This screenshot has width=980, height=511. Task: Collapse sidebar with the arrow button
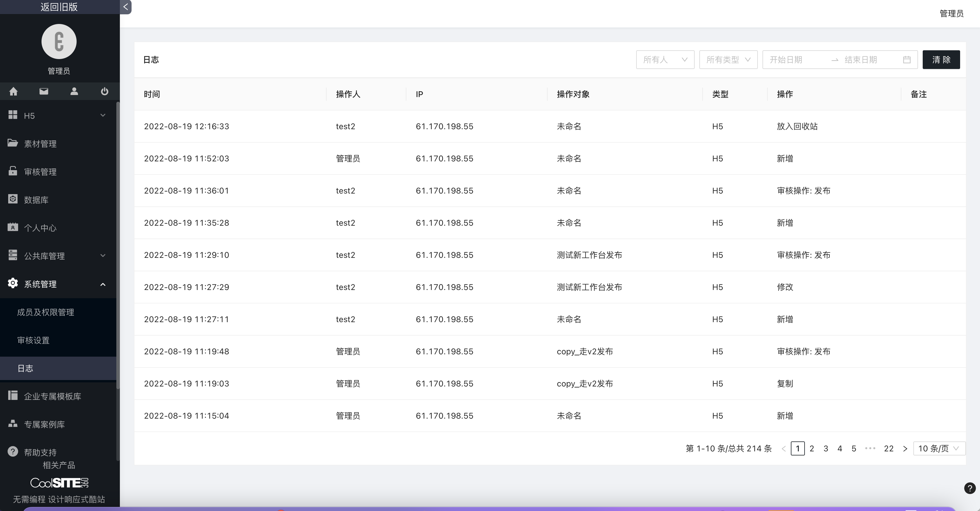coord(125,7)
